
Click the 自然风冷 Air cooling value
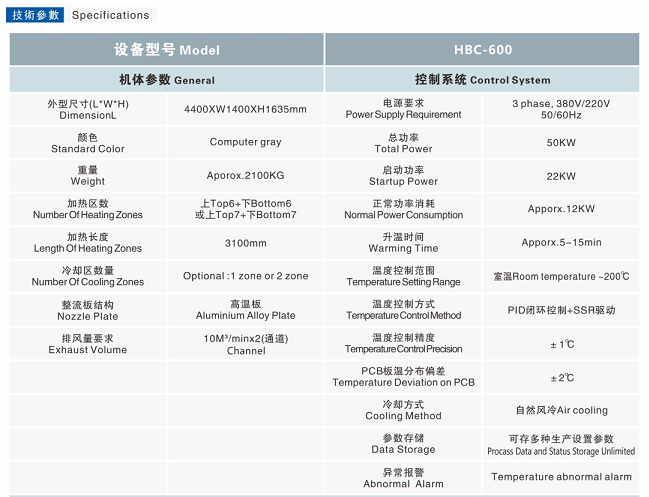pos(560,410)
